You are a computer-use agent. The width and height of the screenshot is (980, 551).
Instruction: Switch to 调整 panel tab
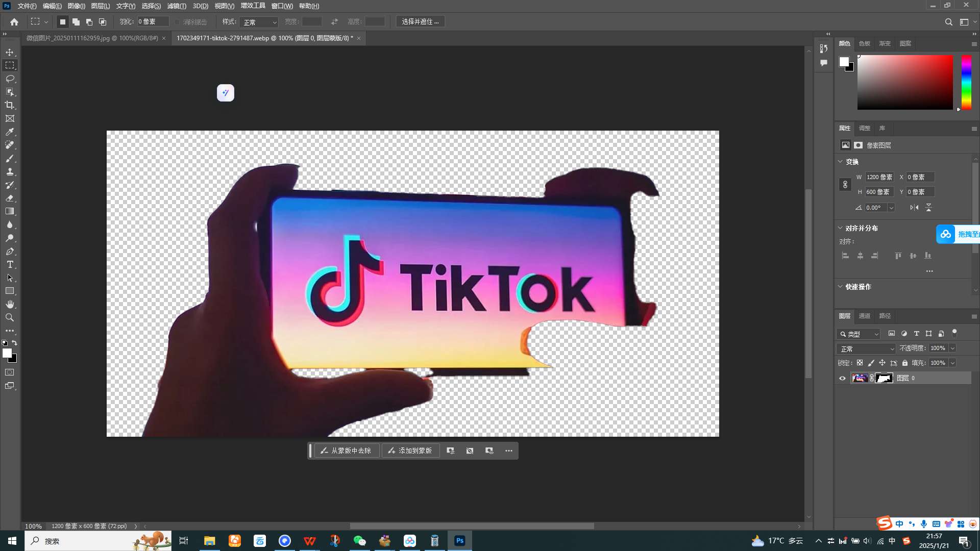click(x=865, y=128)
